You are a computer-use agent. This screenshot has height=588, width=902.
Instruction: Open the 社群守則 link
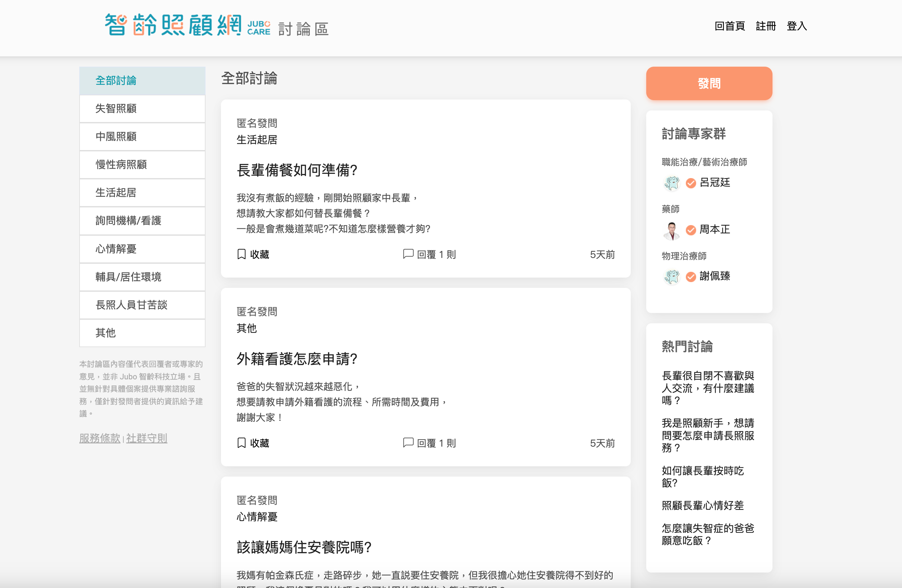pyautogui.click(x=147, y=438)
